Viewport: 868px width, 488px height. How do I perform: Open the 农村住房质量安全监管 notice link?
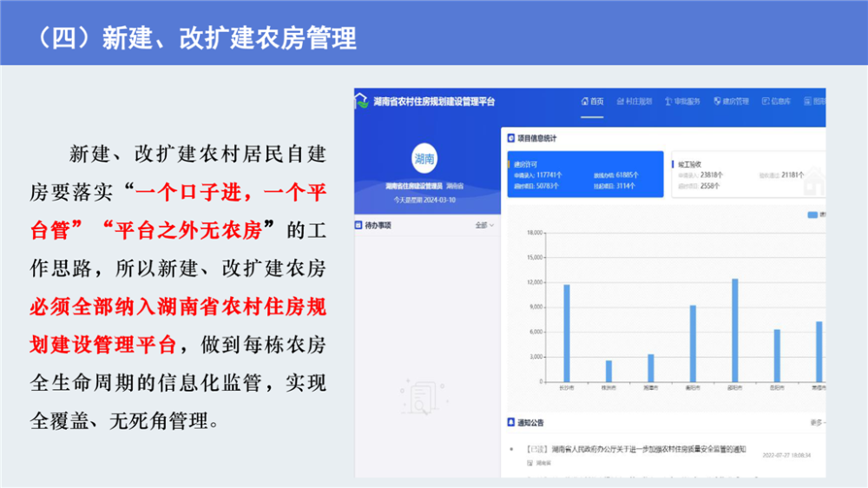635,449
